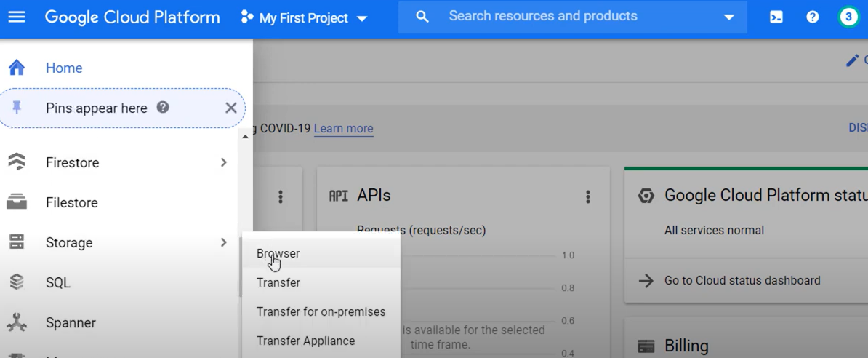Click the Billing credit card icon
The width and height of the screenshot is (868, 358).
coord(646,346)
